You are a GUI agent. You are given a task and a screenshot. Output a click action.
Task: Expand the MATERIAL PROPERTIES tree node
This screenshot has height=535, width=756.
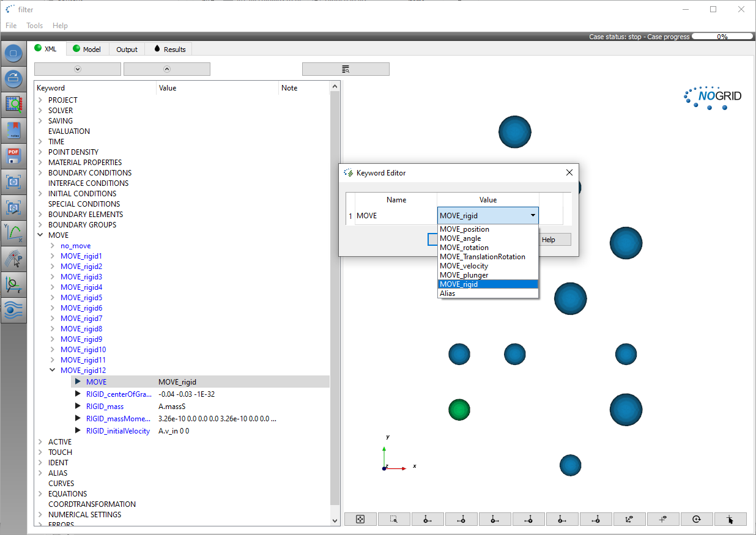41,163
